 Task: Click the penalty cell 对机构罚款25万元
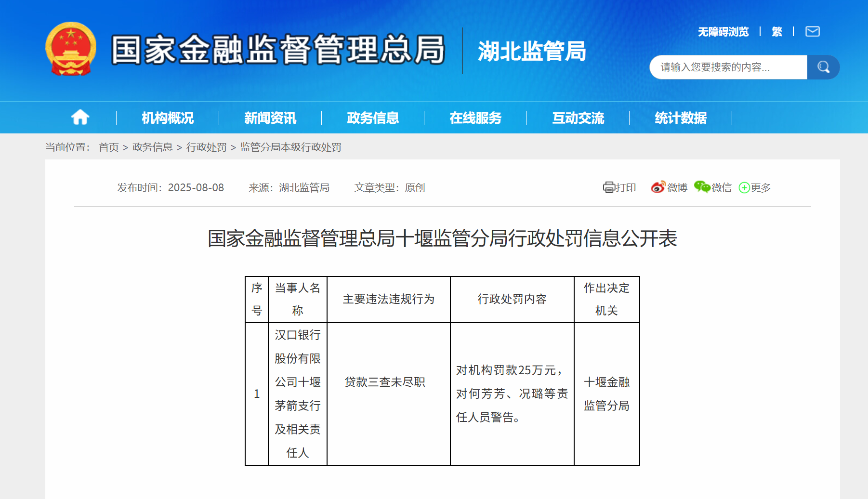pos(512,394)
